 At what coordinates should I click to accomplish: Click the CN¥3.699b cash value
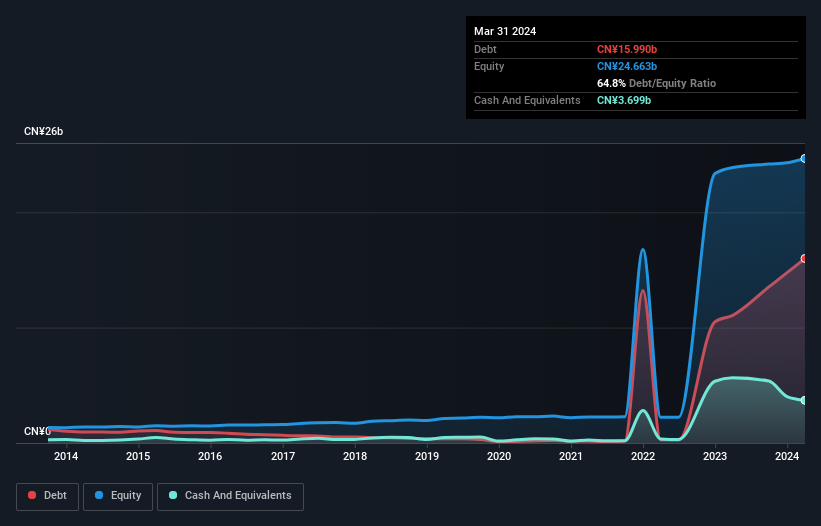click(624, 100)
